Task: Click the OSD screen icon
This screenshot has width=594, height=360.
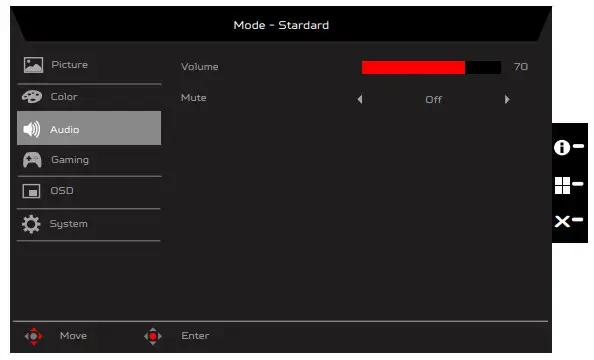Action: click(31, 191)
